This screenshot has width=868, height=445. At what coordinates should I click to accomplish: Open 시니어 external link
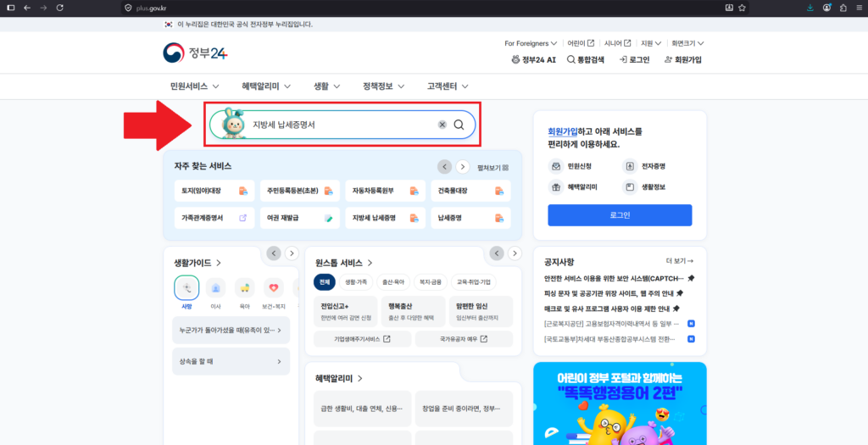click(x=617, y=43)
